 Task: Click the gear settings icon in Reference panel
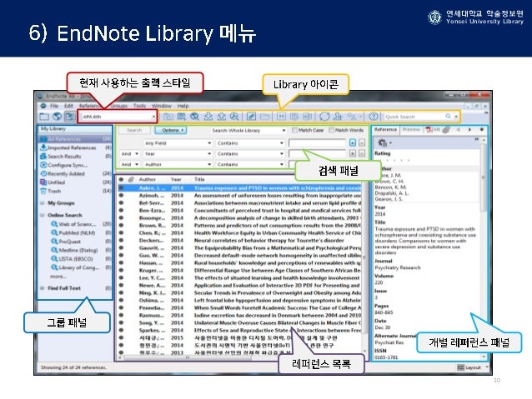(x=383, y=142)
